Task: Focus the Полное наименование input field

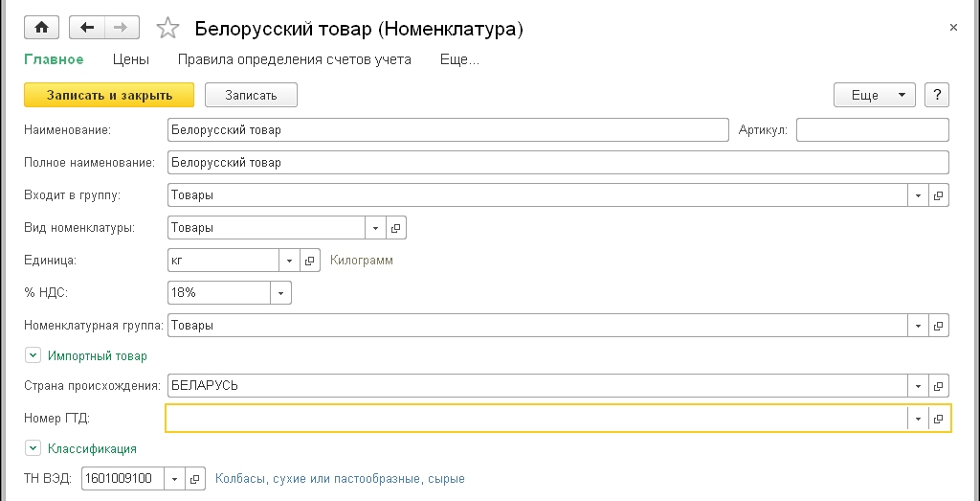Action: (x=558, y=163)
